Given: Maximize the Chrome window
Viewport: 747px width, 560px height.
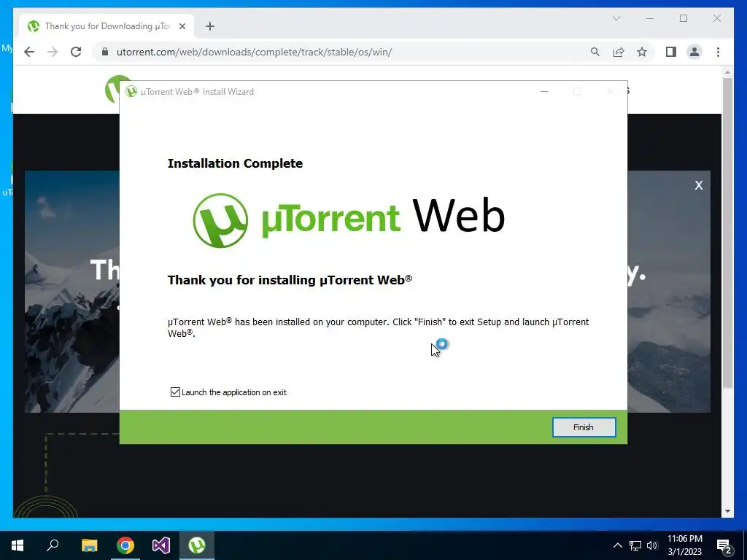Looking at the screenshot, I should [x=684, y=18].
